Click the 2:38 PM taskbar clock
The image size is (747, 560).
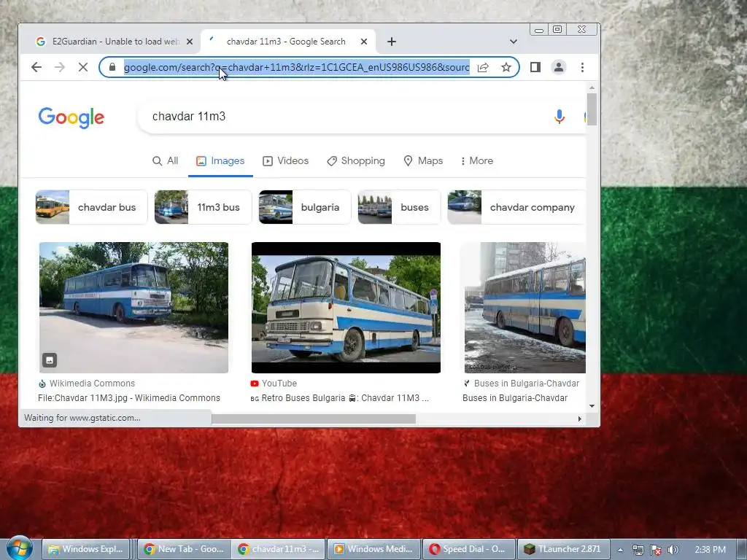point(710,550)
